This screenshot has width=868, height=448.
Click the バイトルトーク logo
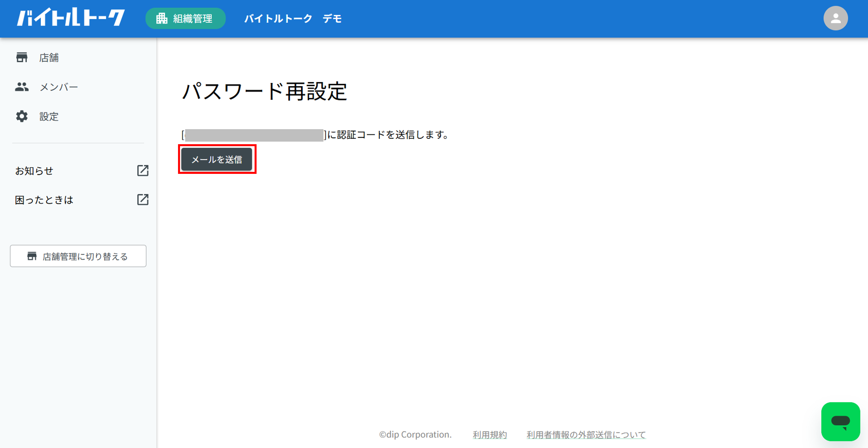(71, 17)
